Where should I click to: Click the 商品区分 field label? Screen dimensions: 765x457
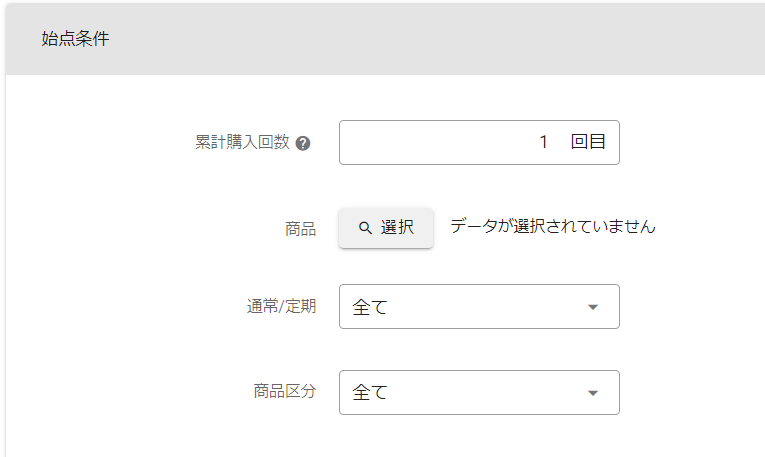[x=285, y=392]
